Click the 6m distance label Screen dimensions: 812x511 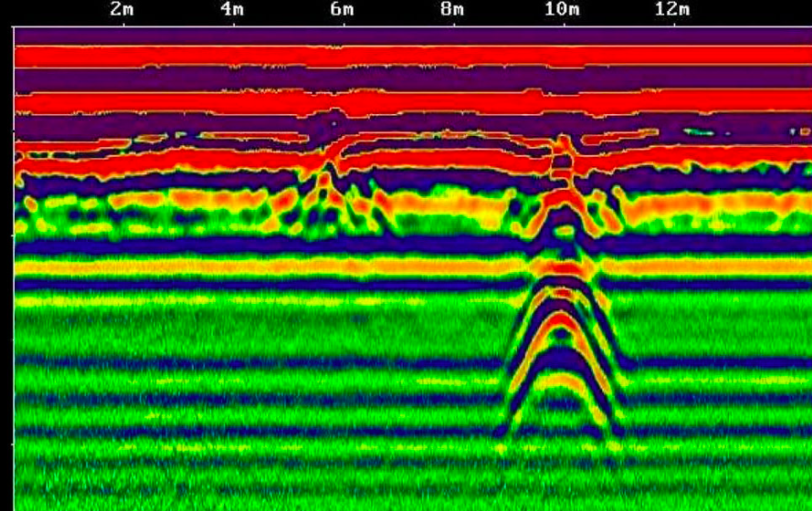342,10
